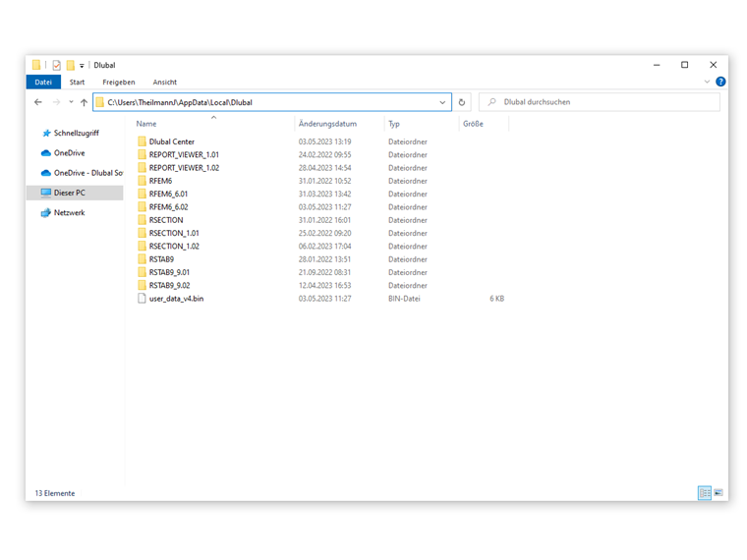This screenshot has height=560, width=747.
Task: Click the date 03.05.2023 13:19
Action: (325, 141)
